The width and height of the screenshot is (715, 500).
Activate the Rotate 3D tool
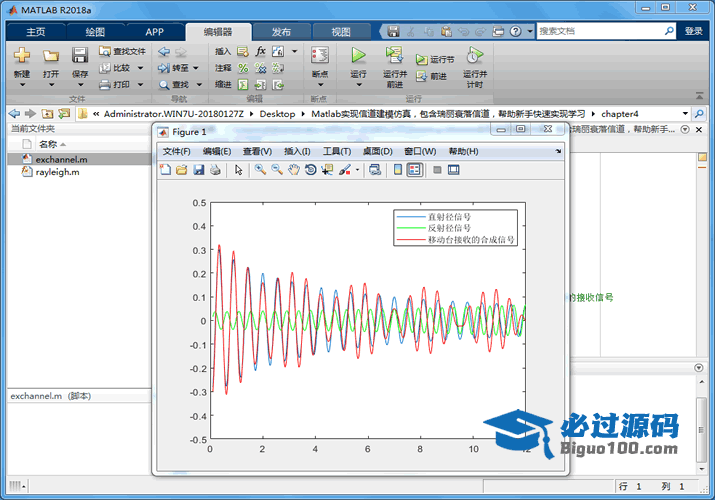pos(311,170)
